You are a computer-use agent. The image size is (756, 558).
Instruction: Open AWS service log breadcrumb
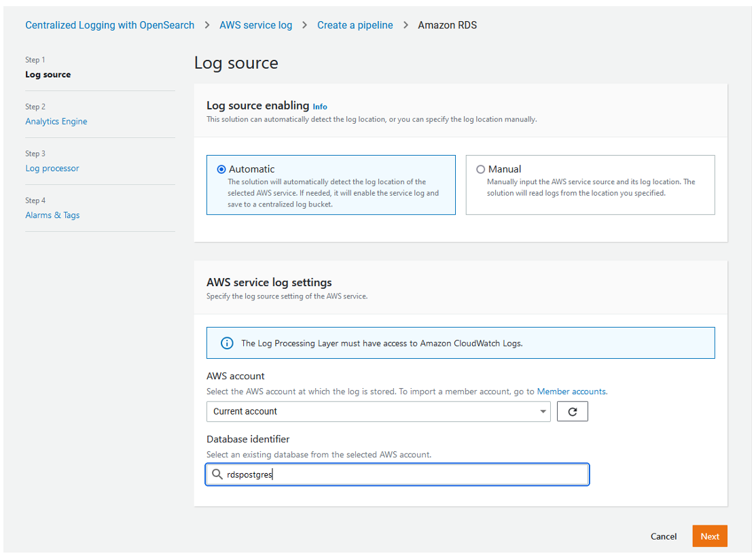click(x=256, y=25)
